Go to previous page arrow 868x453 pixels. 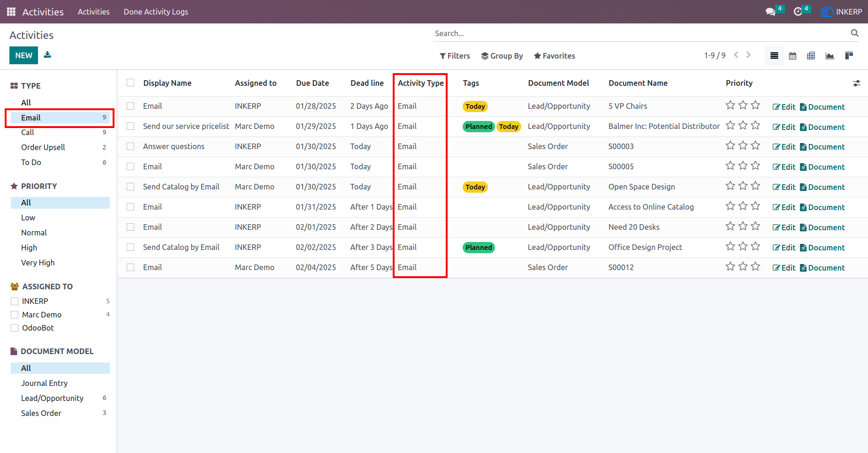pos(736,55)
